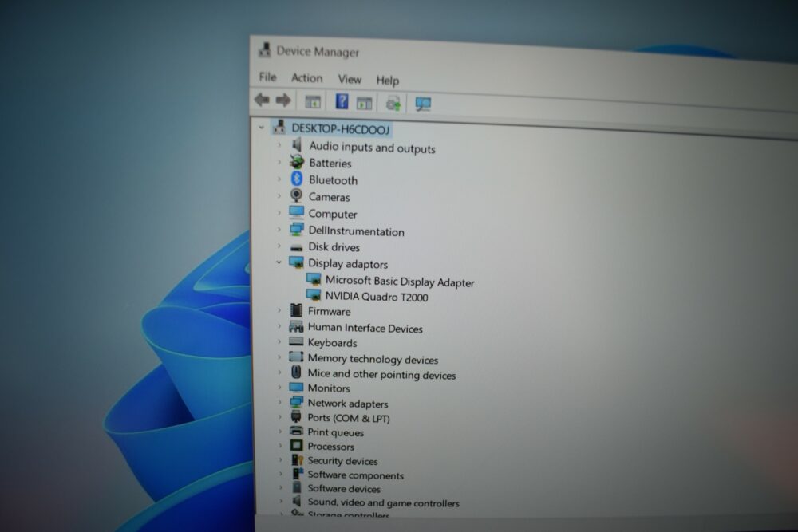Select NVIDIA Quadro T2000 entry
Screen dimensions: 798x532
click(377, 297)
